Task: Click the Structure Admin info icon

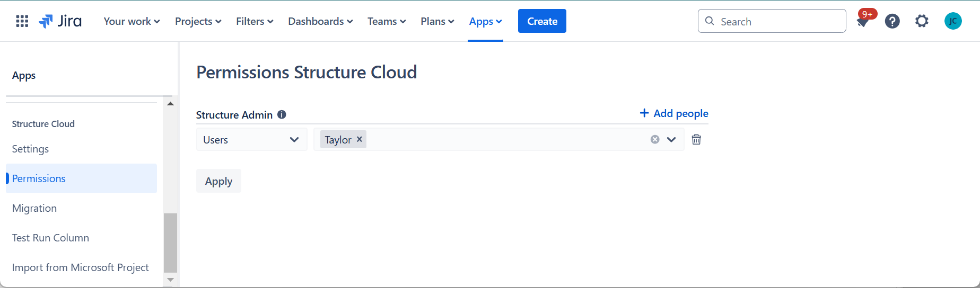Action: 282,114
